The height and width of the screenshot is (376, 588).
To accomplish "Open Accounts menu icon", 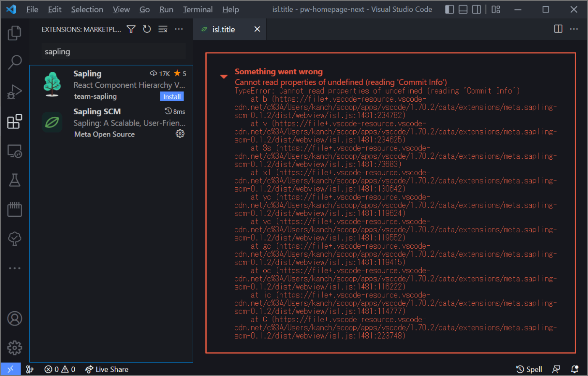I will [x=15, y=318].
